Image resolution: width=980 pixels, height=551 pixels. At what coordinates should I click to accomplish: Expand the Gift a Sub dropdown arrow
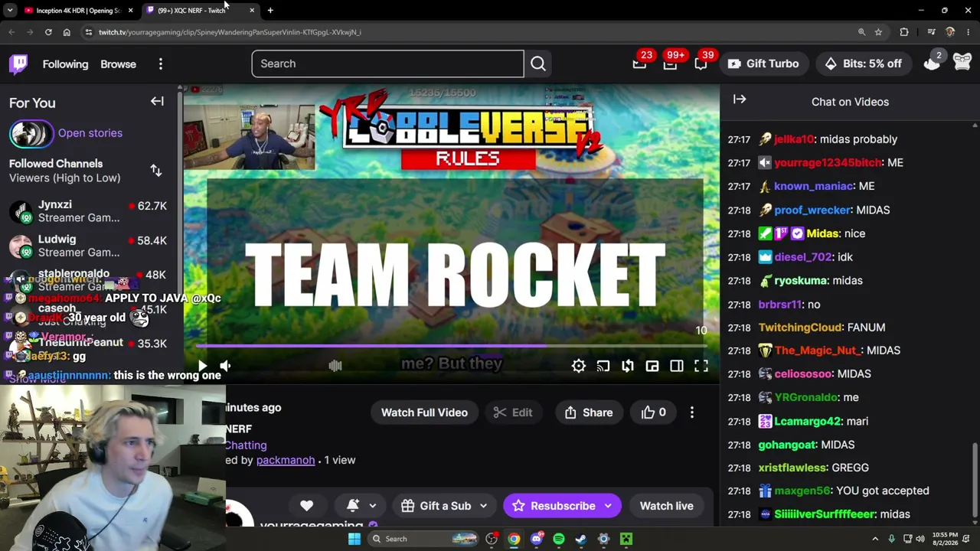(483, 506)
